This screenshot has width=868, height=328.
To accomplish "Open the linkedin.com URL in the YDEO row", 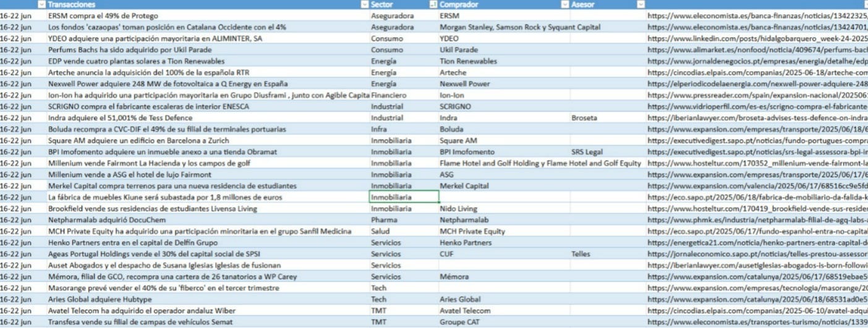I will 757,38.
